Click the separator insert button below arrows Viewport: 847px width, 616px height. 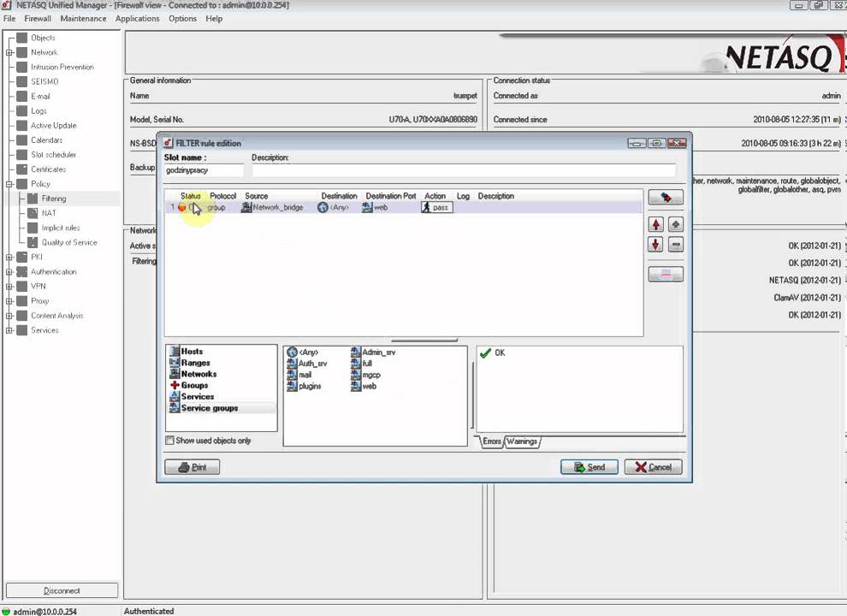click(x=666, y=275)
